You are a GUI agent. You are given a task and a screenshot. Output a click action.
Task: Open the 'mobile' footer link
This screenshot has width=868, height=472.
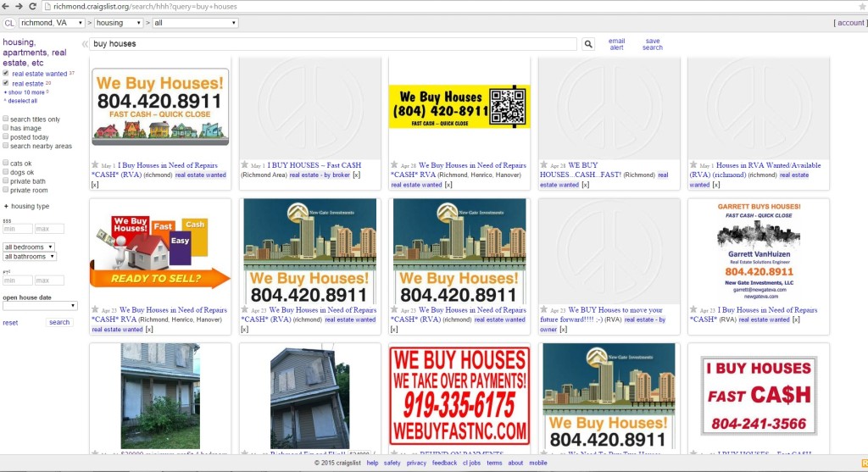pos(538,463)
